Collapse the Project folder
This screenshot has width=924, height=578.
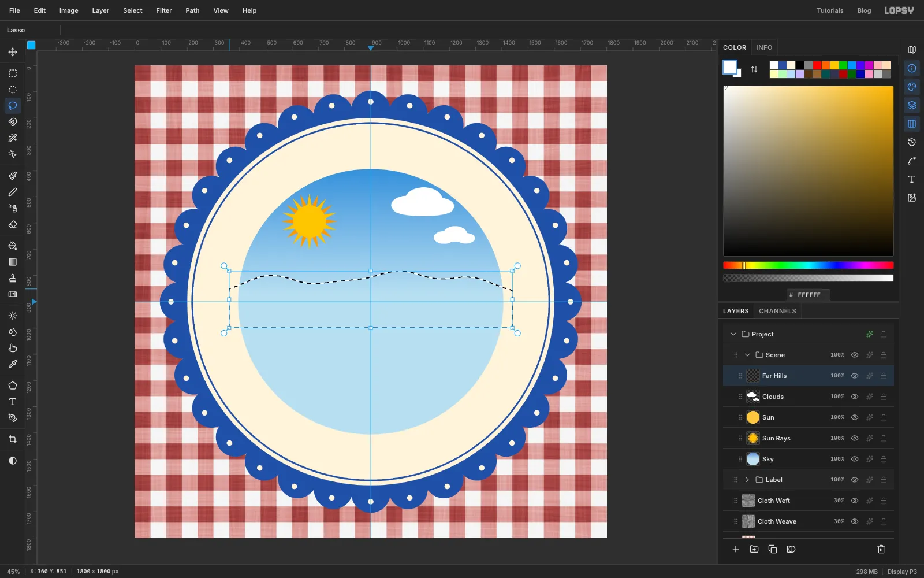733,334
